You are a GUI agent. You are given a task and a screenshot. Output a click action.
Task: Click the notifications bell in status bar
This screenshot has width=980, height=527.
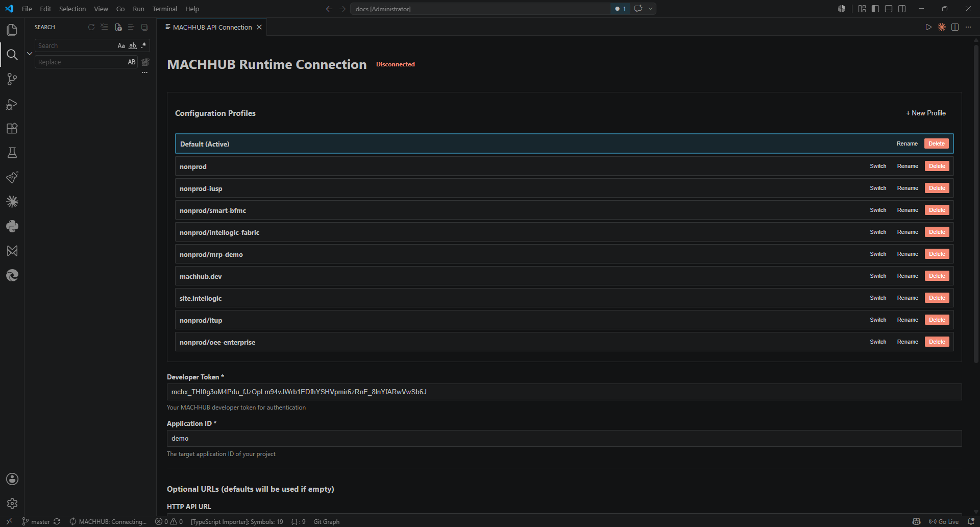pos(971,521)
